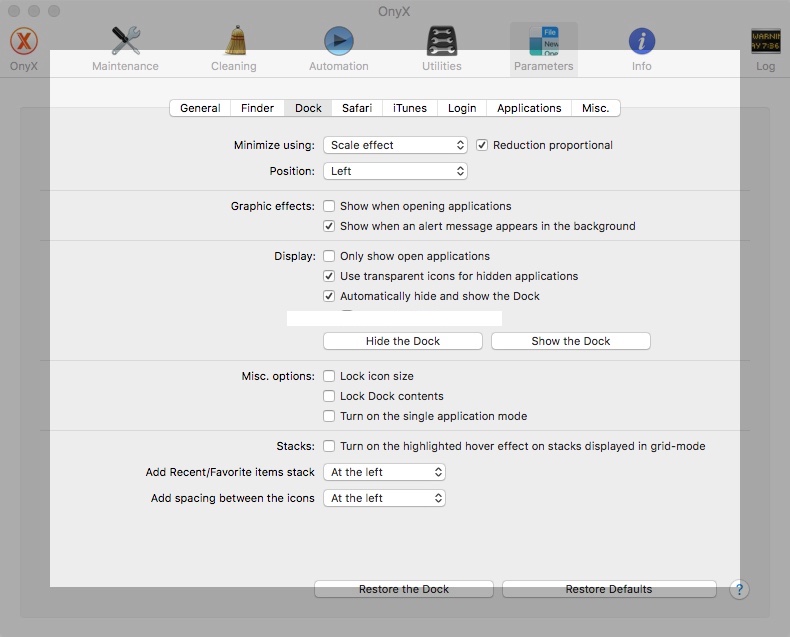Open the Position dropdown set to Left
The image size is (790, 637).
(x=396, y=171)
